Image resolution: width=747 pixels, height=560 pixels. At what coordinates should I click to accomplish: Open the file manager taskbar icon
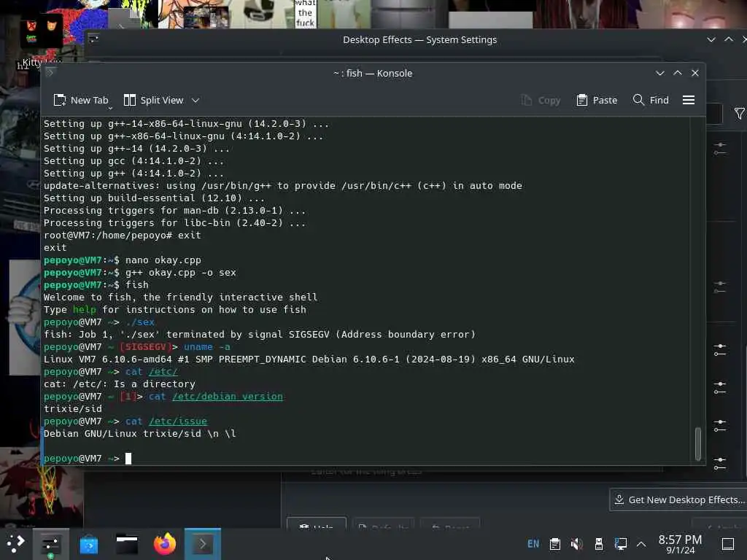(x=127, y=544)
